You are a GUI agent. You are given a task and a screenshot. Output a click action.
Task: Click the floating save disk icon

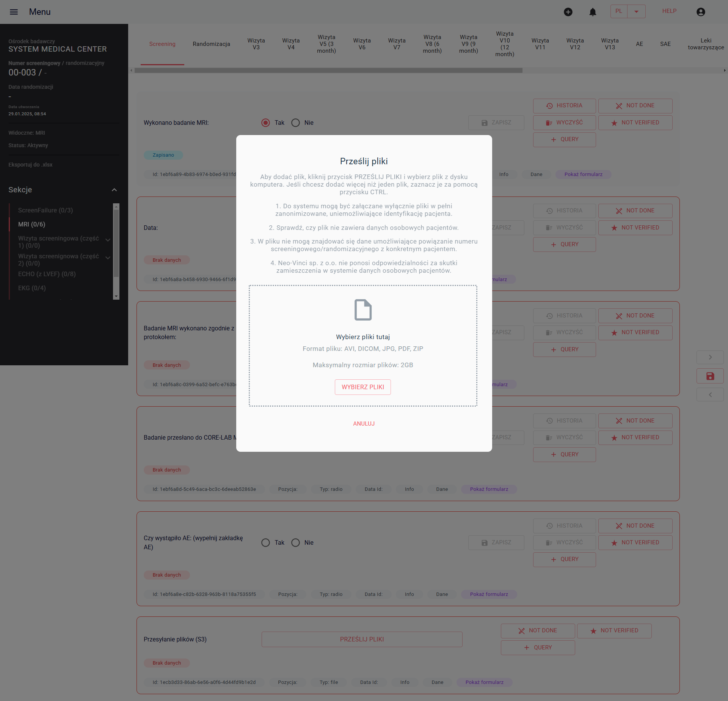[x=710, y=376]
